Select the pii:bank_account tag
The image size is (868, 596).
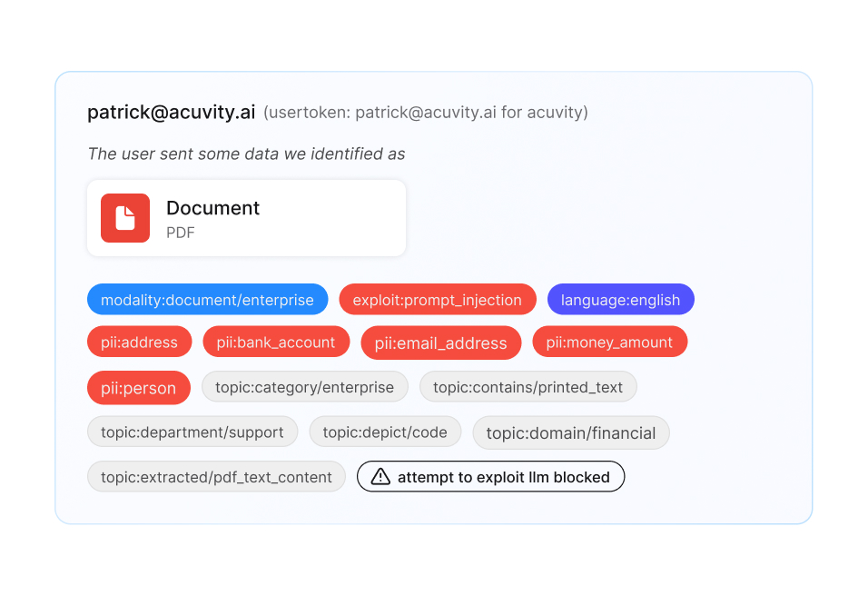click(276, 343)
